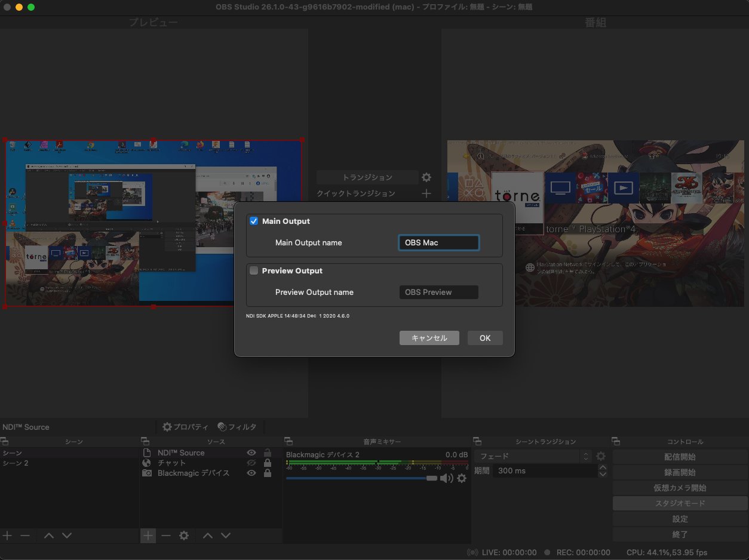749x560 pixels.
Task: Decrease the 期間 duration with the down arrow
Action: tap(603, 474)
